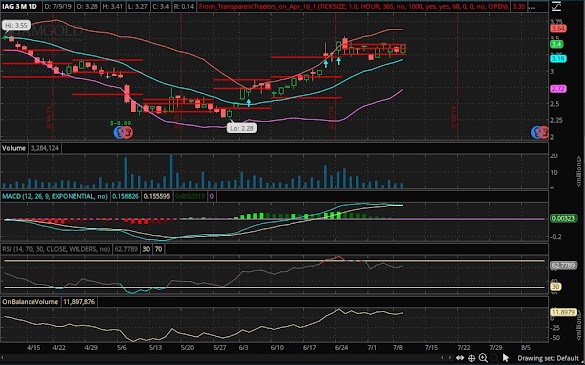The height and width of the screenshot is (365, 585).
Task: Click the red earnings icon near 5/6
Action: pos(128,132)
